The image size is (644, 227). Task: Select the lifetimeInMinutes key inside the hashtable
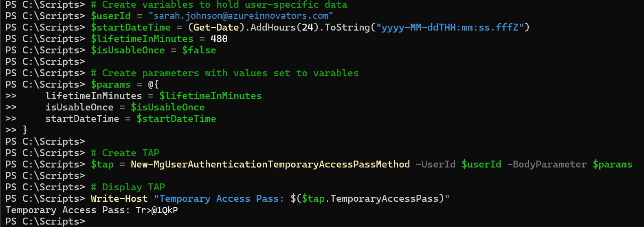point(94,96)
